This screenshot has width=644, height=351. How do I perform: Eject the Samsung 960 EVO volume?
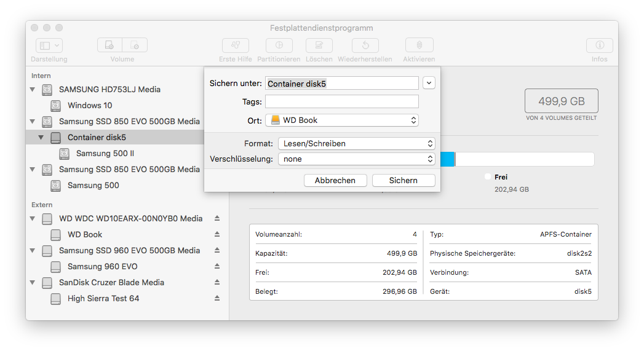[x=217, y=267]
